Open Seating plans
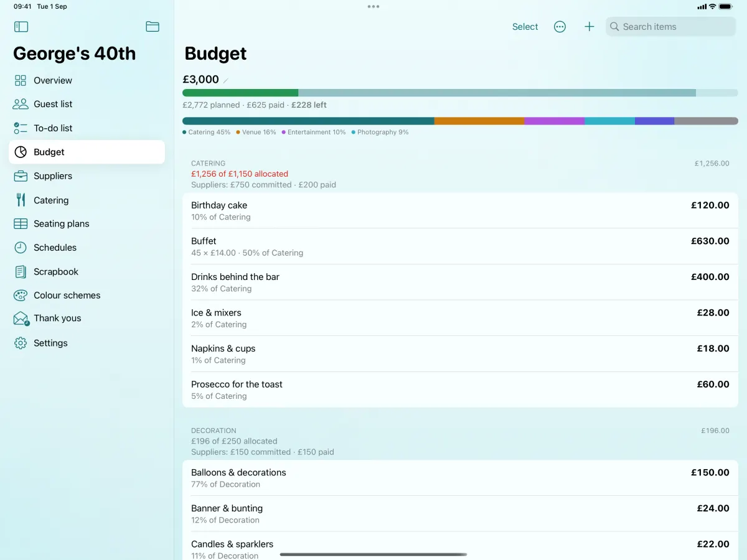Screen dimensions: 747x560 click(x=87, y=223)
